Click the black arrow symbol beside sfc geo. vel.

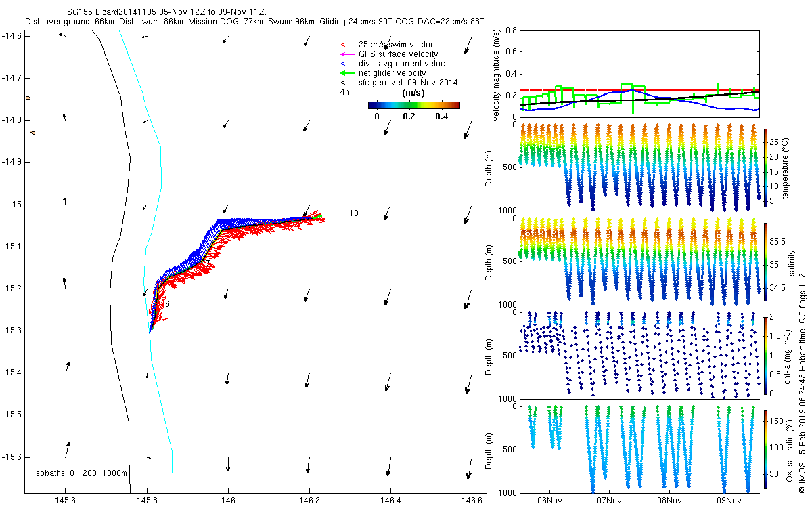(346, 83)
